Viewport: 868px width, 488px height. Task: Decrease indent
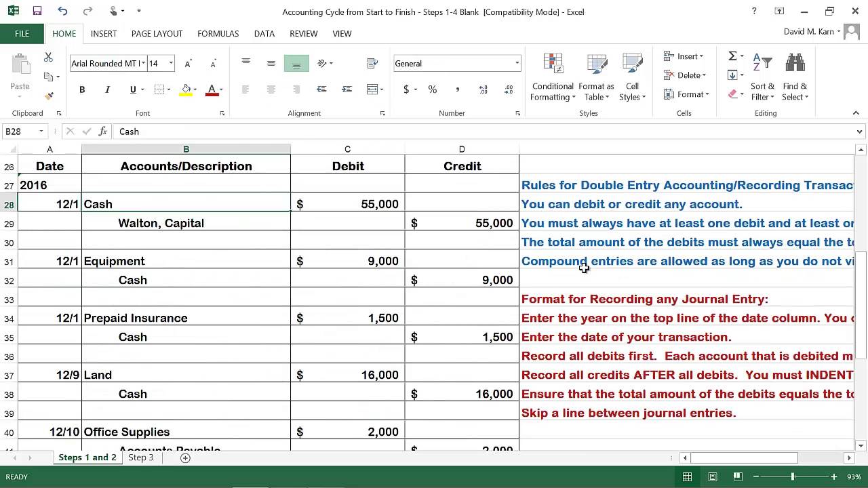pyautogui.click(x=321, y=89)
